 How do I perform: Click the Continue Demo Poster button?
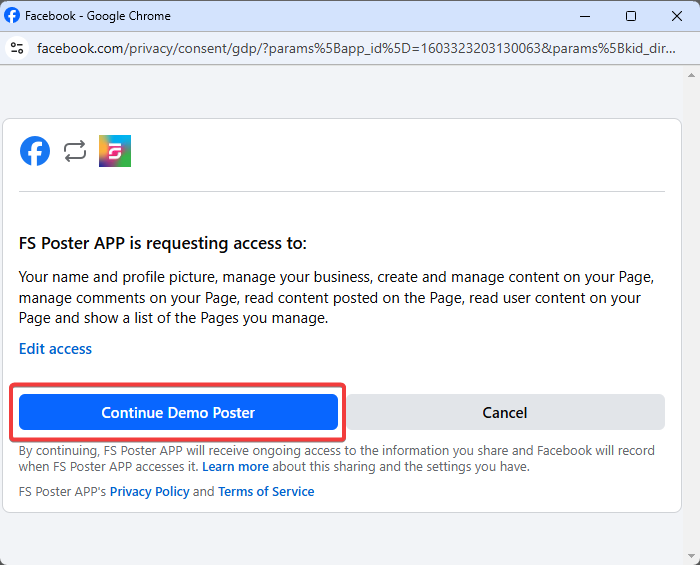[x=178, y=412]
